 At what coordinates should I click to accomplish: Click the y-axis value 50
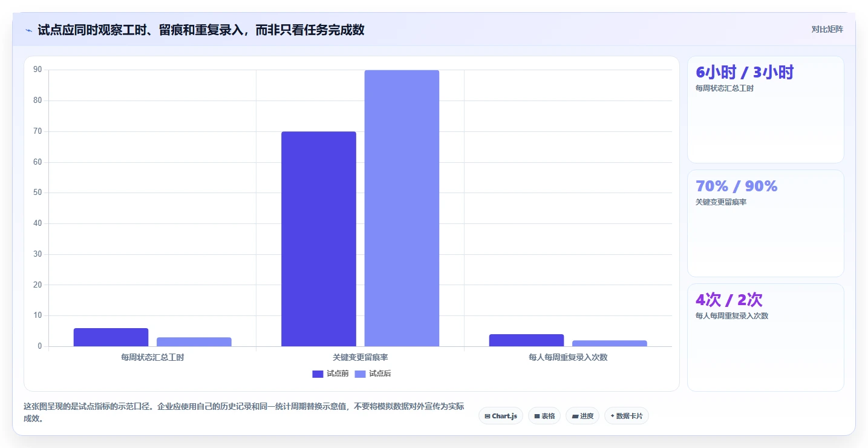pyautogui.click(x=38, y=193)
